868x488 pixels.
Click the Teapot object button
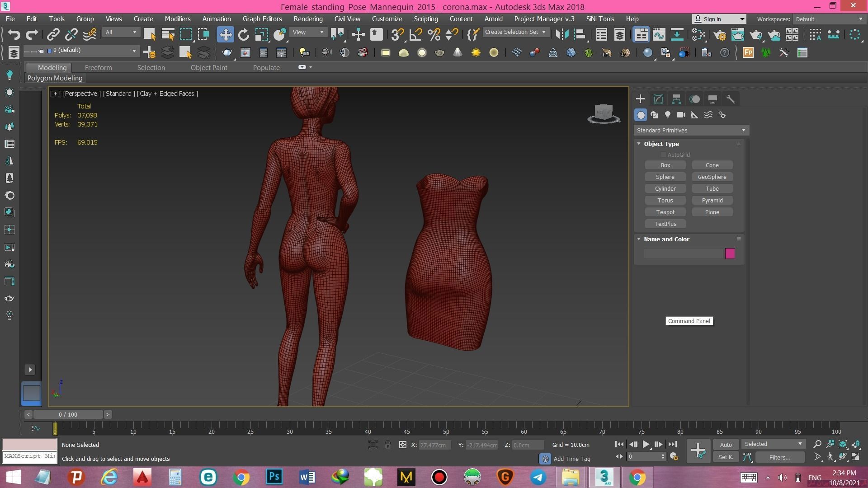pos(665,212)
